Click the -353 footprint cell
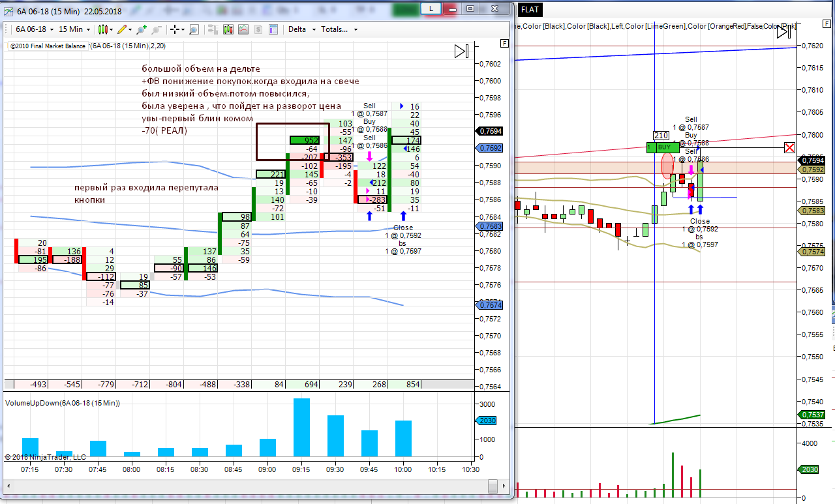This screenshot has height=504, width=835. [x=339, y=157]
